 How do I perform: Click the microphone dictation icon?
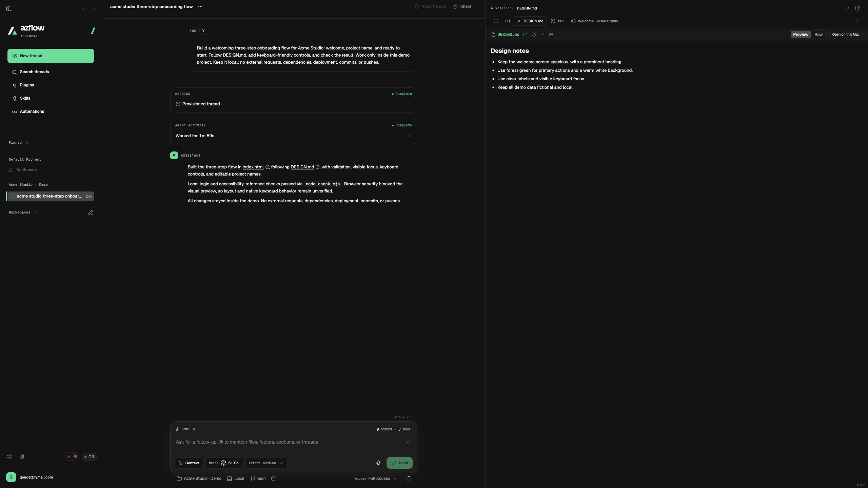(378, 463)
